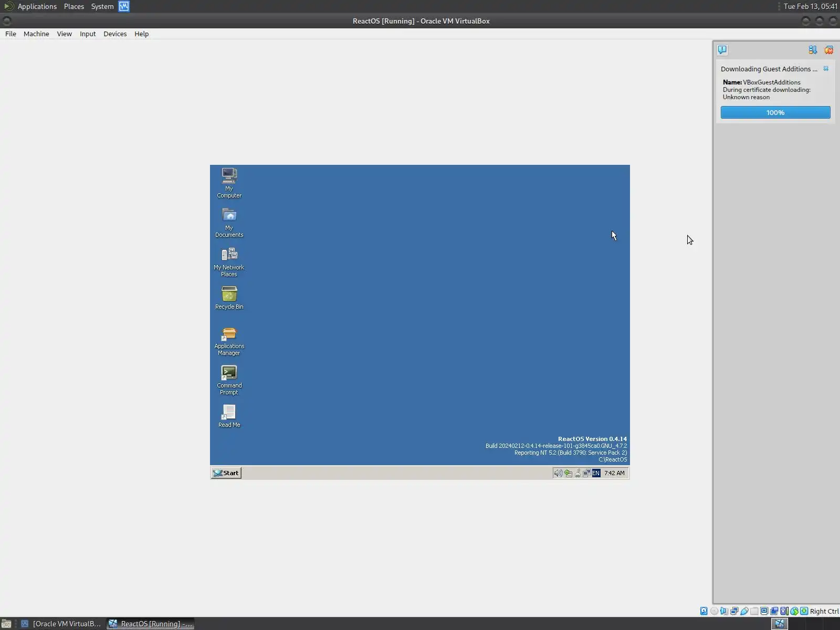The width and height of the screenshot is (840, 630).
Task: Click the mouse integration status indicator
Action: pos(794,611)
